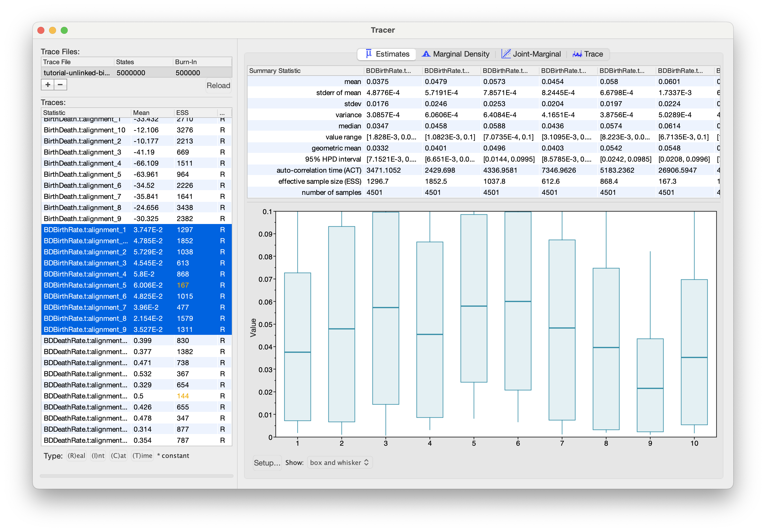Viewport: 766px width, 532px height.
Task: Select the tutorial-unlinked-bi... trace file row
Action: click(136, 73)
